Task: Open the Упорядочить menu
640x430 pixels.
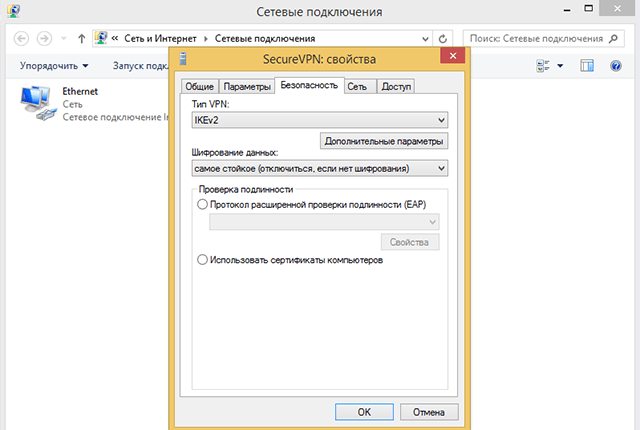Action: tap(54, 66)
